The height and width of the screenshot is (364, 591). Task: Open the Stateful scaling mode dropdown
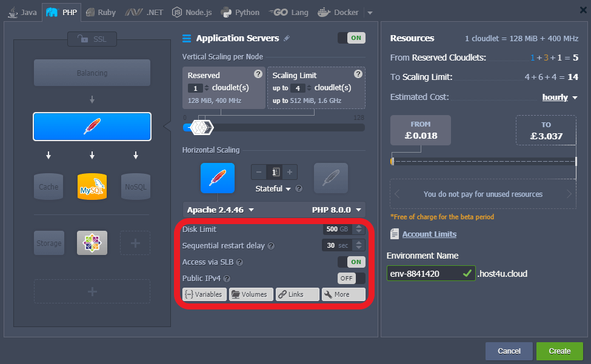273,188
